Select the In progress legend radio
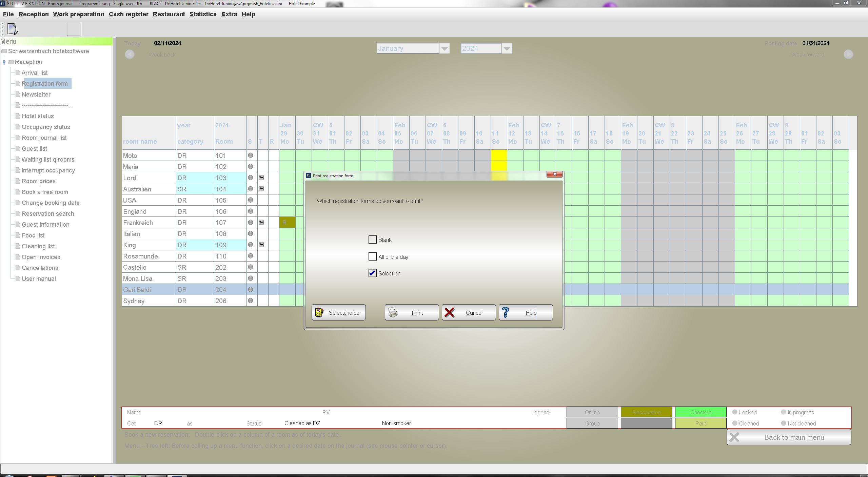The width and height of the screenshot is (868, 477). pyautogui.click(x=783, y=412)
